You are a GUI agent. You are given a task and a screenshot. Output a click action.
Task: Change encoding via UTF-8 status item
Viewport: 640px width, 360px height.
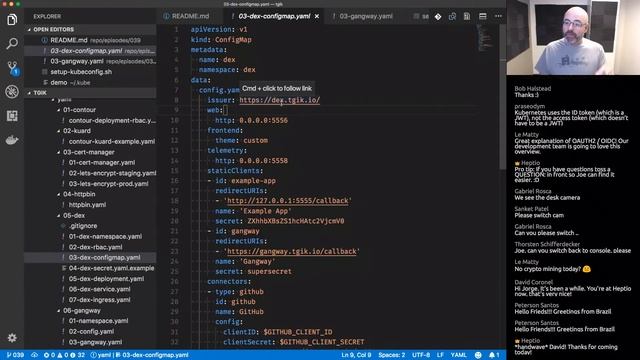coord(420,355)
